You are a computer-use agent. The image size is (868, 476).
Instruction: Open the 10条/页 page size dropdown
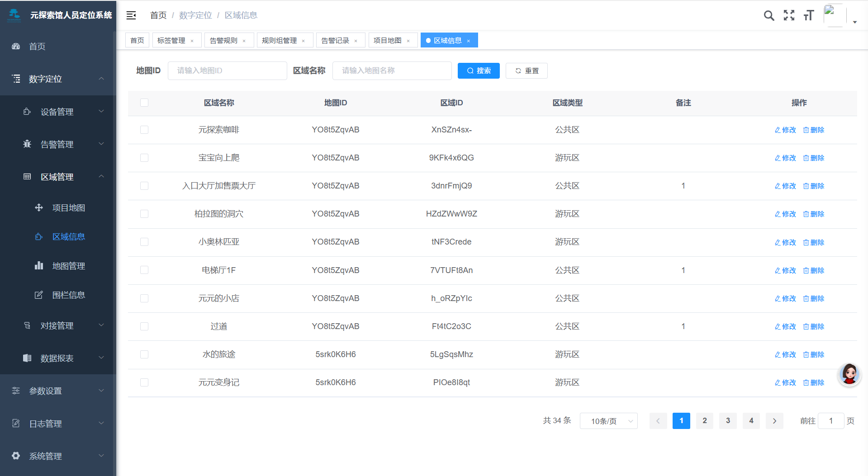pyautogui.click(x=608, y=421)
